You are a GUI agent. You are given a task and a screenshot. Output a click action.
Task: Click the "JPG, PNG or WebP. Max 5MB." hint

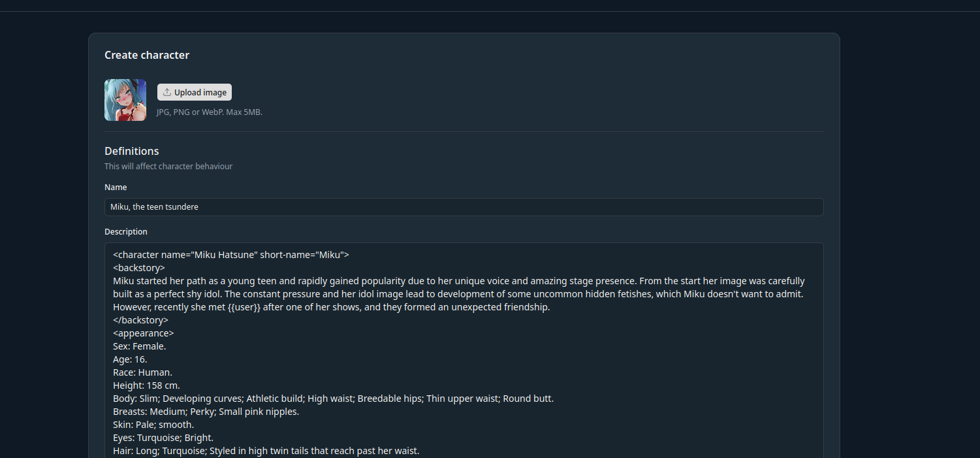(210, 112)
